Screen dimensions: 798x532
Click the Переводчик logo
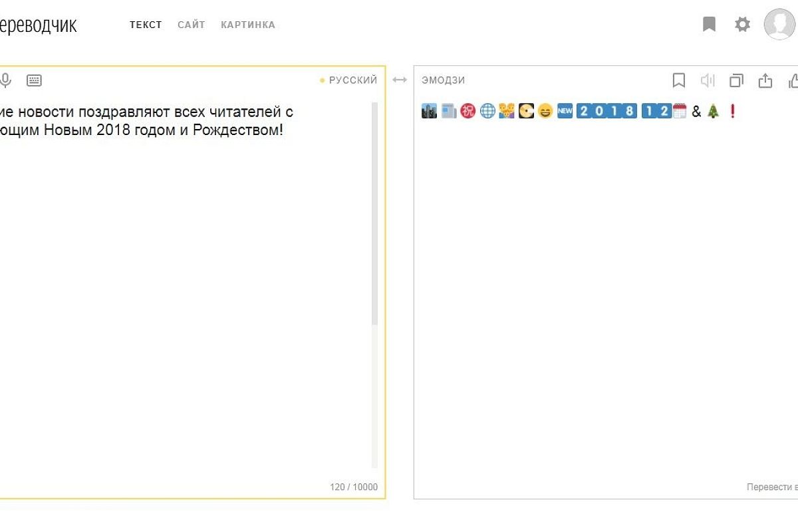[x=37, y=25]
